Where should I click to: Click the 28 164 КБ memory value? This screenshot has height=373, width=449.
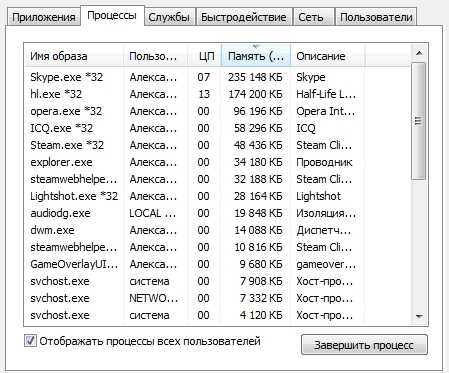point(258,196)
